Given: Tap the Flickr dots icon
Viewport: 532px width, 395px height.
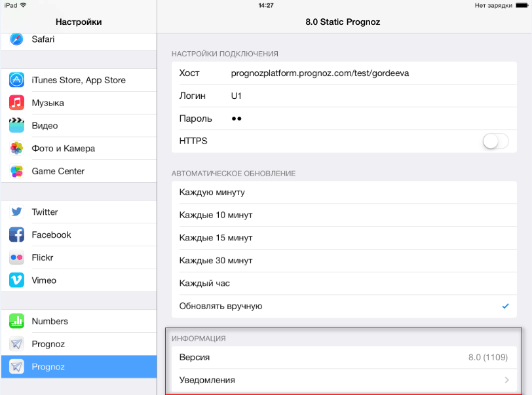Looking at the screenshot, I should [17, 257].
